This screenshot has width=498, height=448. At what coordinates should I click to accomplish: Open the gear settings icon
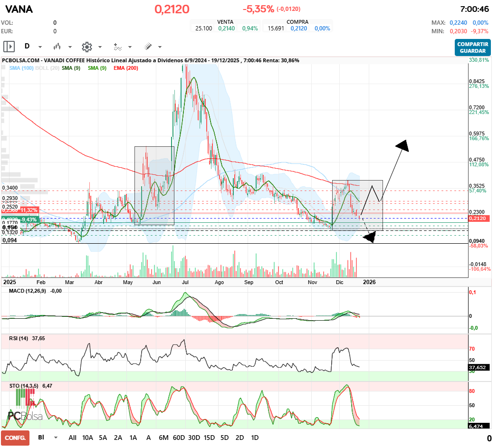pos(86,47)
